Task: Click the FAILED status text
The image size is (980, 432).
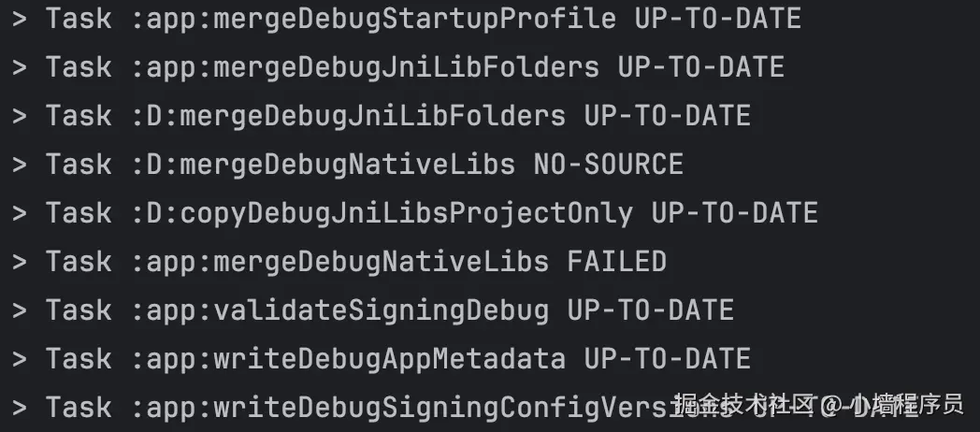Action: [616, 262]
